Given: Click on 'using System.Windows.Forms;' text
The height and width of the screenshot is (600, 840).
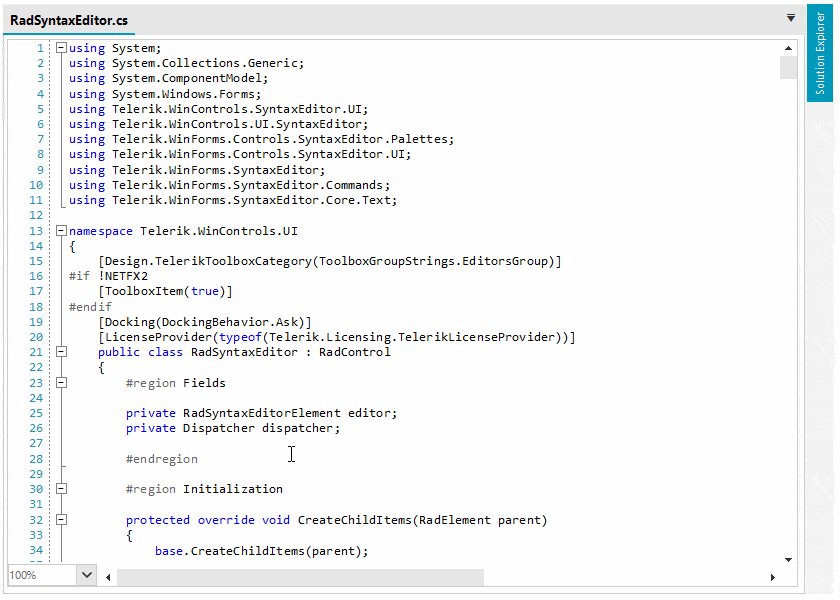Looking at the screenshot, I should (165, 94).
